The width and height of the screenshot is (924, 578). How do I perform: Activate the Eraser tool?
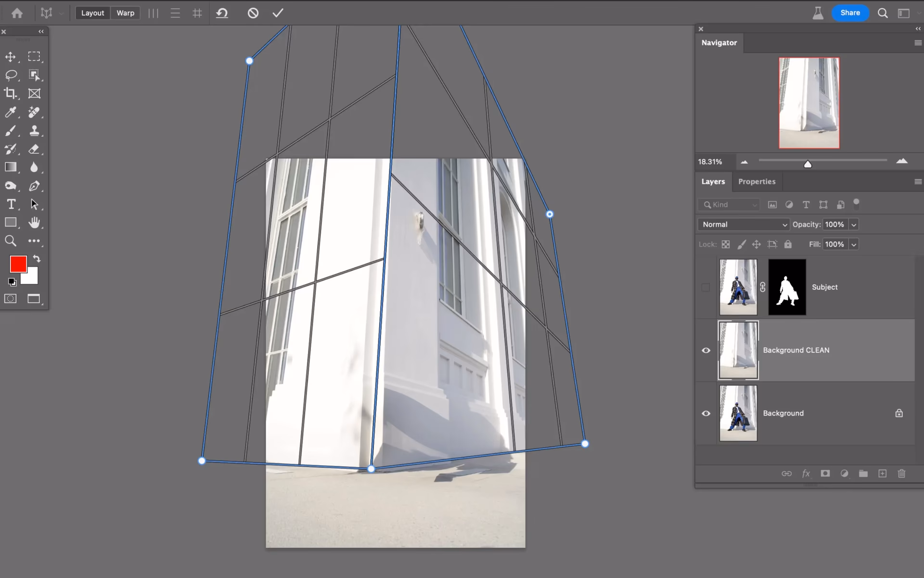tap(34, 149)
